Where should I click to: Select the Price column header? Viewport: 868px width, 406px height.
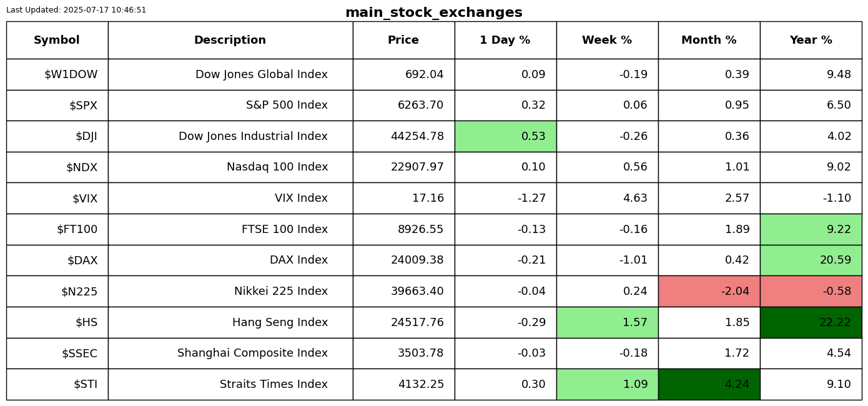coord(403,41)
